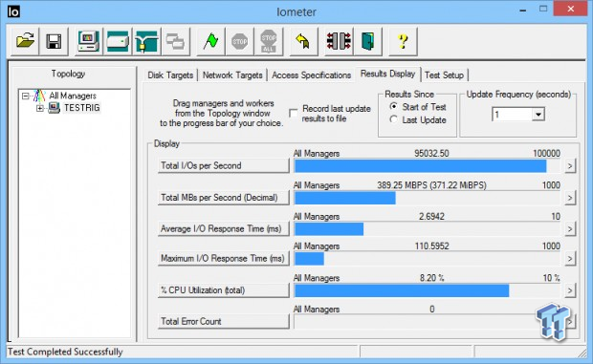Click the Average I/O Response Time bar
This screenshot has height=364, width=593.
click(428, 229)
